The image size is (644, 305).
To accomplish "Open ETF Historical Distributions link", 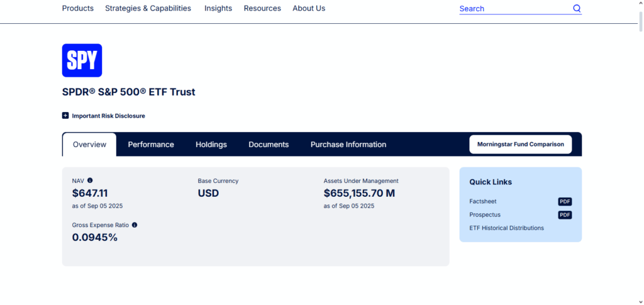I will (x=506, y=228).
